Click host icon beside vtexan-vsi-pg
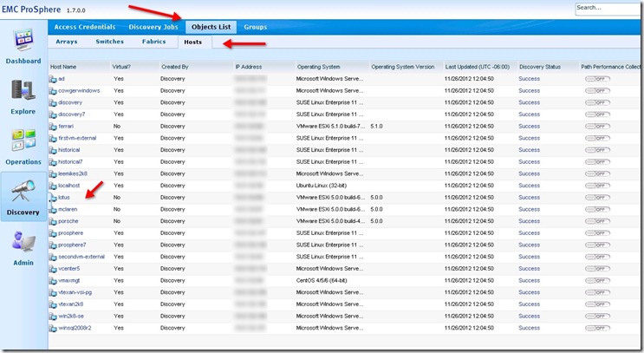Image resolution: width=644 pixels, height=353 pixels. click(x=53, y=292)
